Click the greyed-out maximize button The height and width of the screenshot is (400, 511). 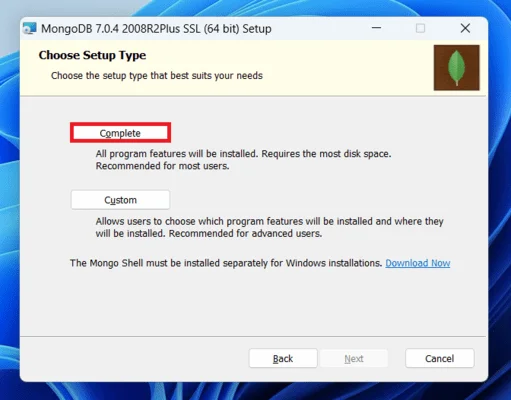pyautogui.click(x=420, y=28)
